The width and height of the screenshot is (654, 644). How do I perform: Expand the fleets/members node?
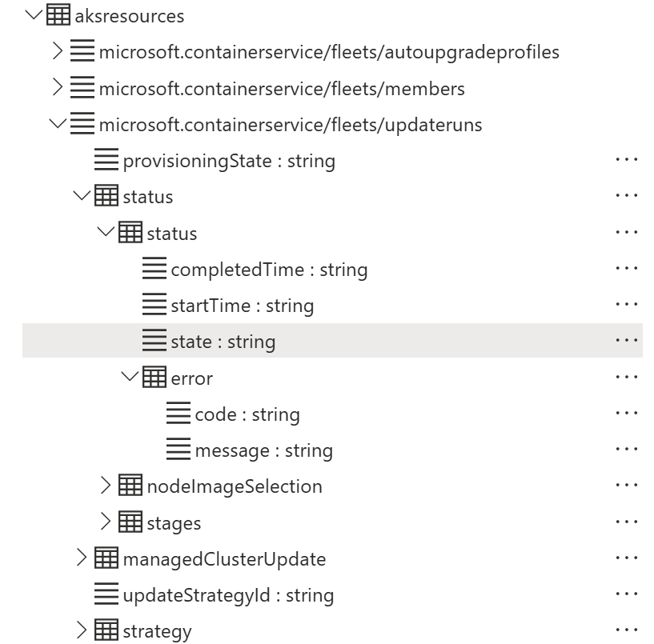point(57,88)
